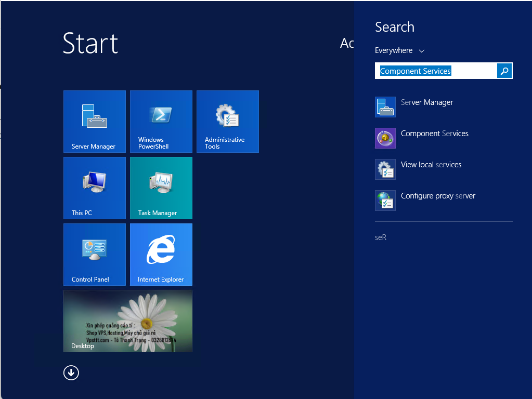Click the seR search suggestion
532x399 pixels.
click(x=380, y=237)
